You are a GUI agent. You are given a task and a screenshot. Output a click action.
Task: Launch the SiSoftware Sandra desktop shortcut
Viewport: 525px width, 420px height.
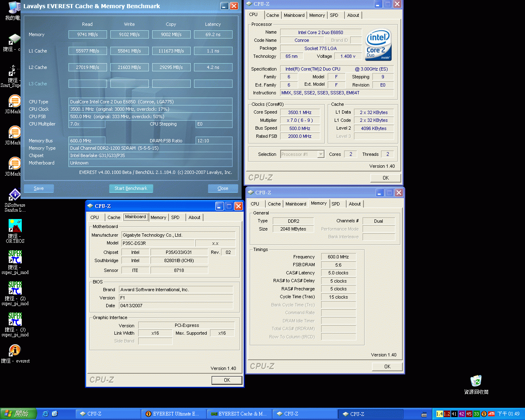coord(15,200)
